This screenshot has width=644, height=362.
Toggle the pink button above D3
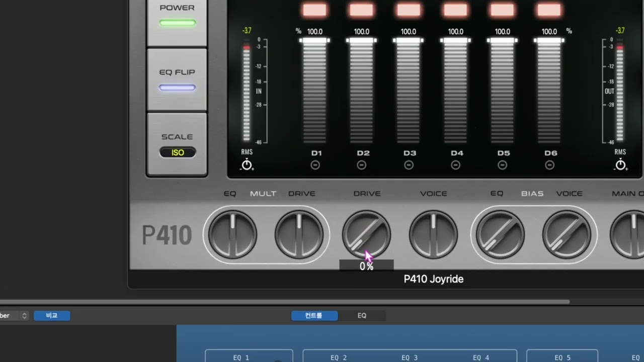coord(409,10)
